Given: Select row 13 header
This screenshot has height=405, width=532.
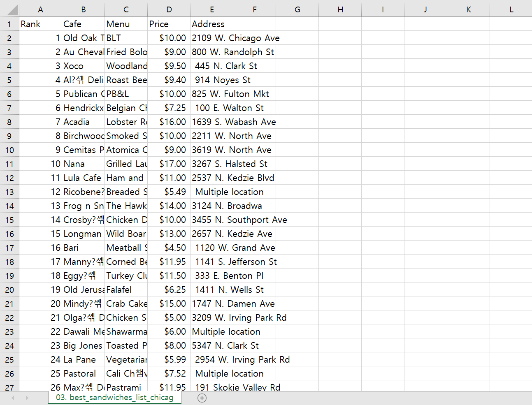Looking at the screenshot, I should point(9,192).
